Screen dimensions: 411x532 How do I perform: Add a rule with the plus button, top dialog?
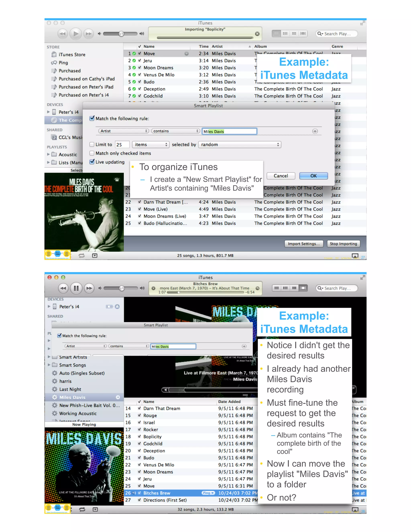tap(315, 131)
